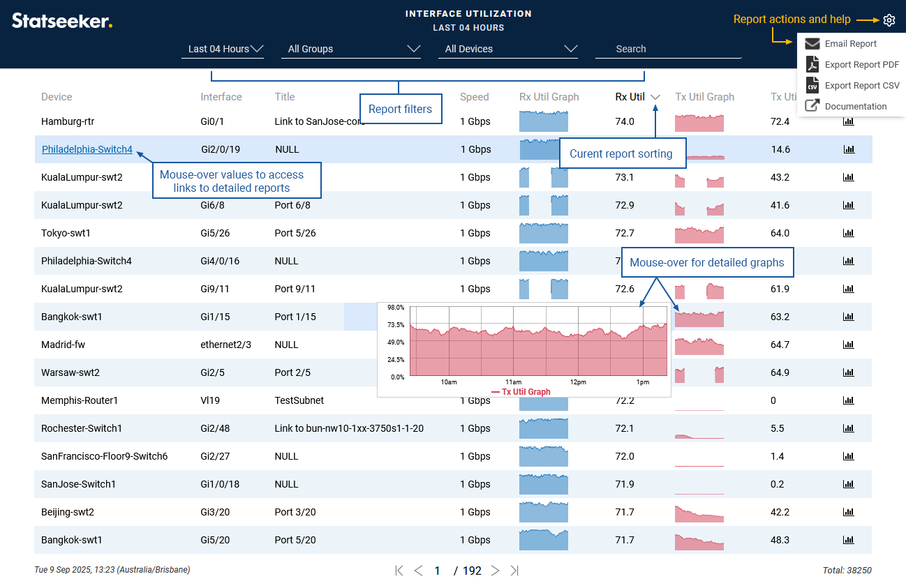Screen dimensions: 906x588
Task: Choose Documentation from the actions menu
Action: tap(855, 107)
